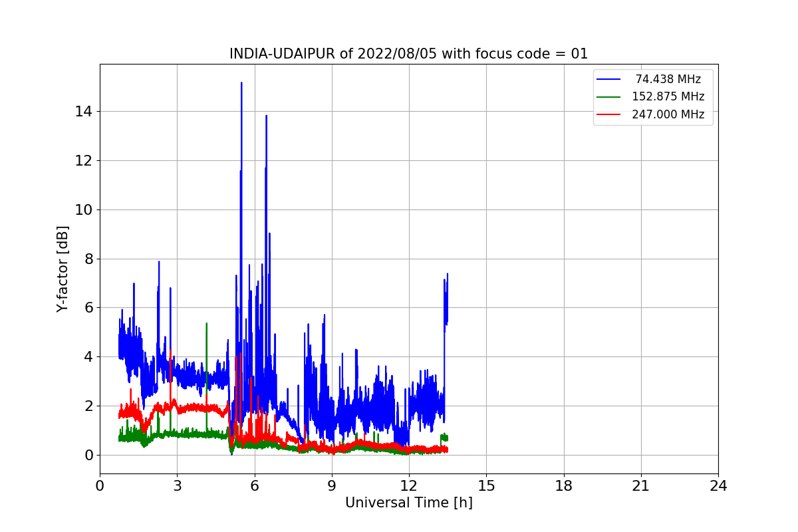Click x-axis tick label 15
Image resolution: width=798 pixels, height=532 pixels.
[486, 486]
